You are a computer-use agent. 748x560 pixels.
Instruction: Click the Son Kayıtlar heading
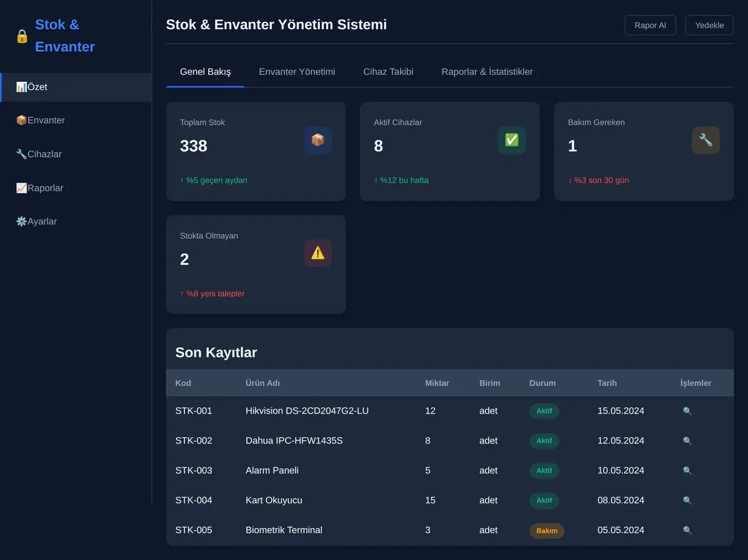coord(216,352)
